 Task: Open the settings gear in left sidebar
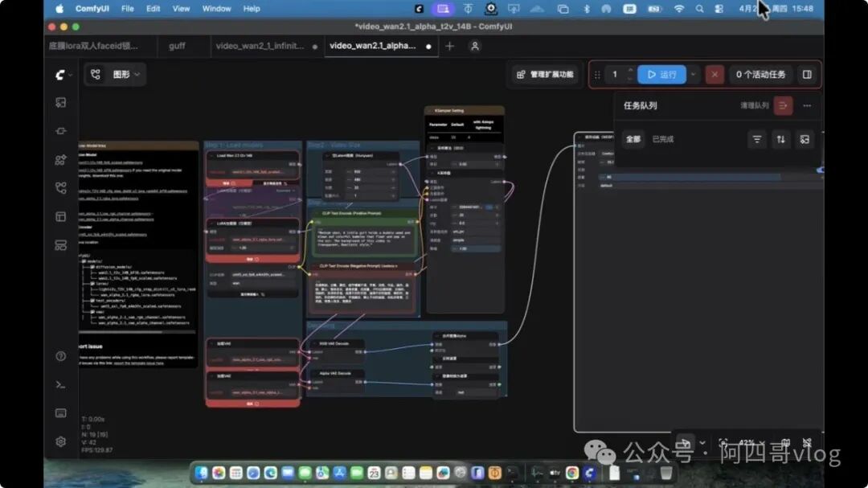(x=61, y=441)
